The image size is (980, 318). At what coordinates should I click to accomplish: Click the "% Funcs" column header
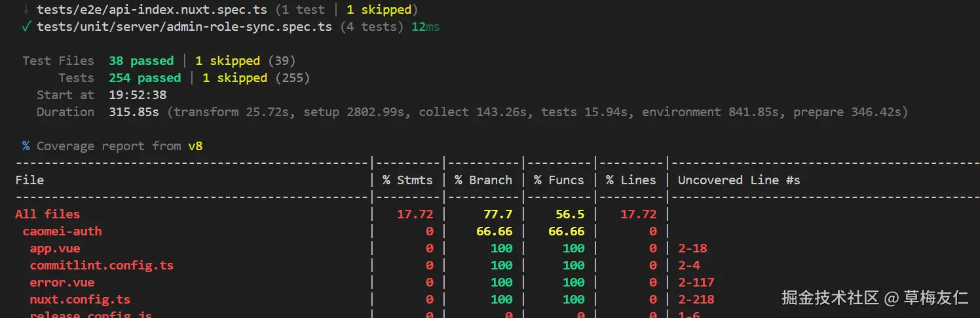click(559, 180)
